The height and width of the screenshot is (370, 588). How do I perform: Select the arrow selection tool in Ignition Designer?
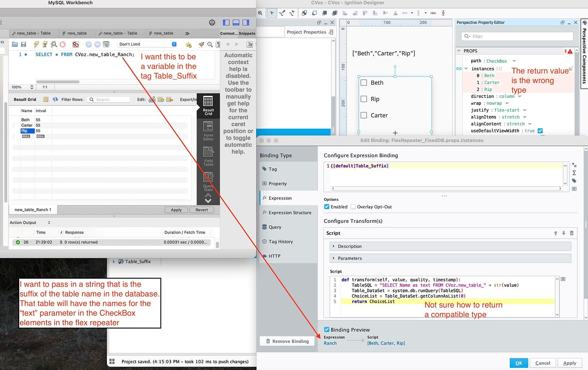[x=271, y=13]
